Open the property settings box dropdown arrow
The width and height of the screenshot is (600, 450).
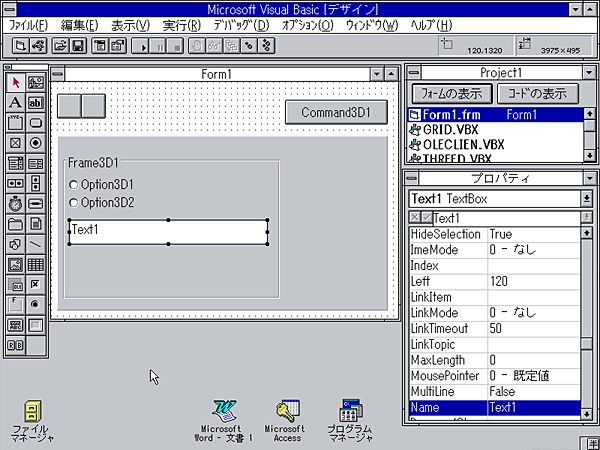[x=586, y=218]
